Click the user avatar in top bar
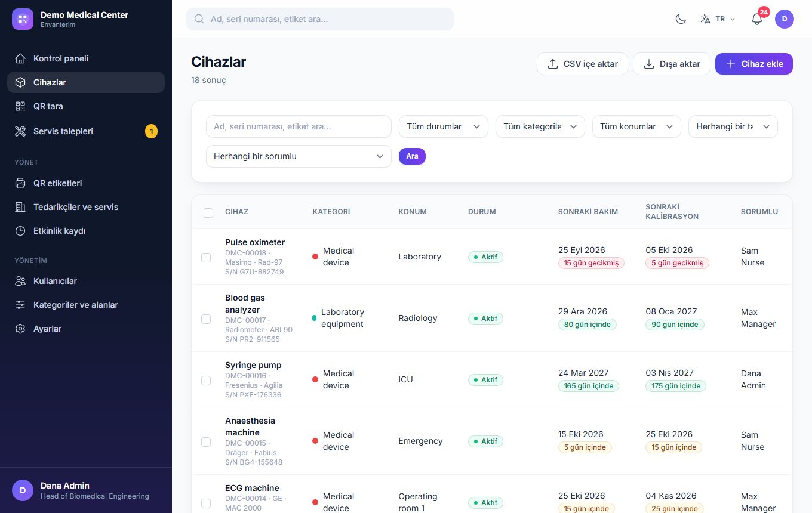 [785, 19]
